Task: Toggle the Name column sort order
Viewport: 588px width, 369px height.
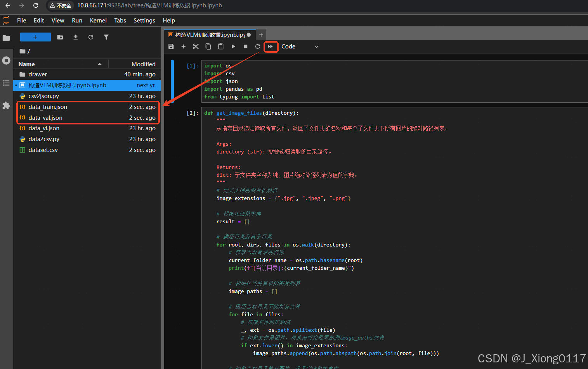Action: (x=26, y=64)
